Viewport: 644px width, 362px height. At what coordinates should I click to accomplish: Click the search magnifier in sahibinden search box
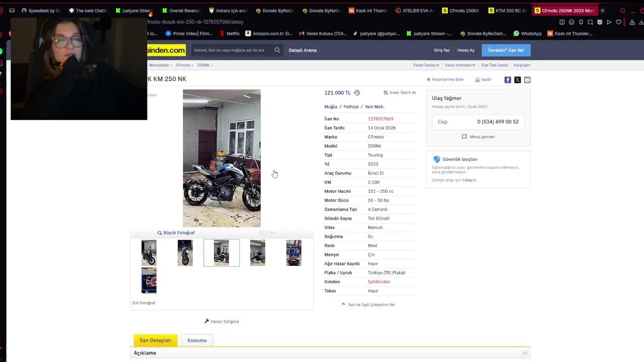click(277, 50)
